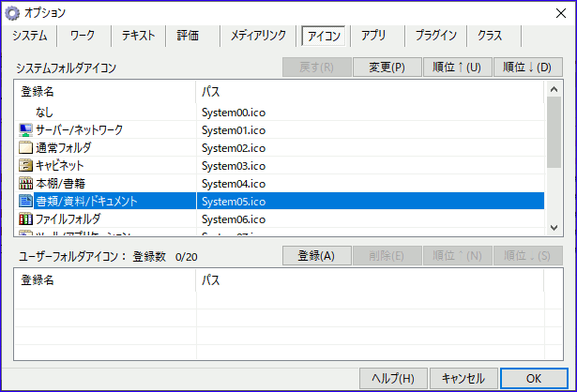Open the 評価 tab
Viewport: 577px width, 392px height.
[x=188, y=36]
